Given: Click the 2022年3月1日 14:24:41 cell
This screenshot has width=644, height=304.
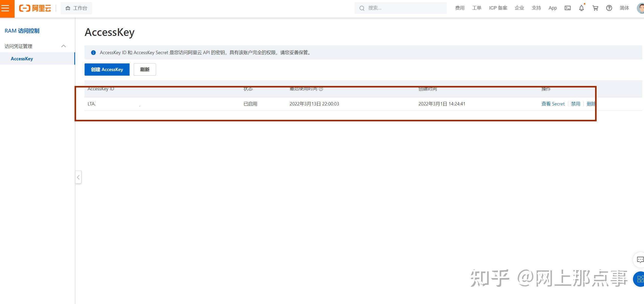Looking at the screenshot, I should pyautogui.click(x=442, y=104).
